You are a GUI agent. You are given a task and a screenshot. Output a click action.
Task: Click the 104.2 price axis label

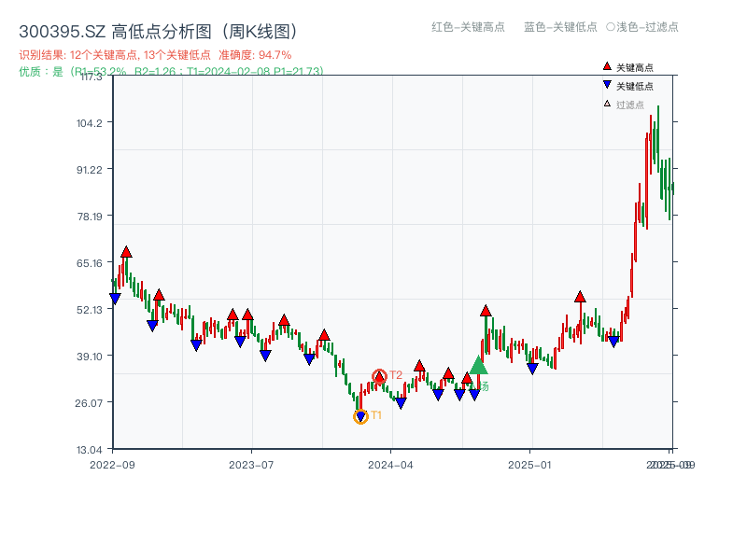click(x=90, y=123)
